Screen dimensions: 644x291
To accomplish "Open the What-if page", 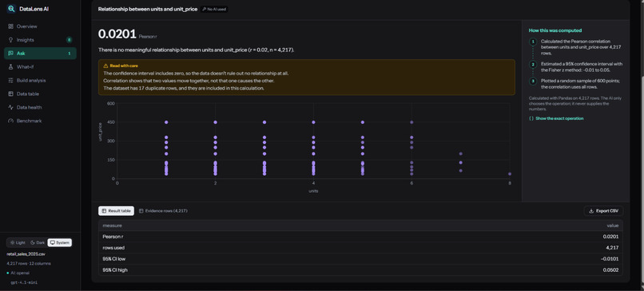I will (x=40, y=67).
